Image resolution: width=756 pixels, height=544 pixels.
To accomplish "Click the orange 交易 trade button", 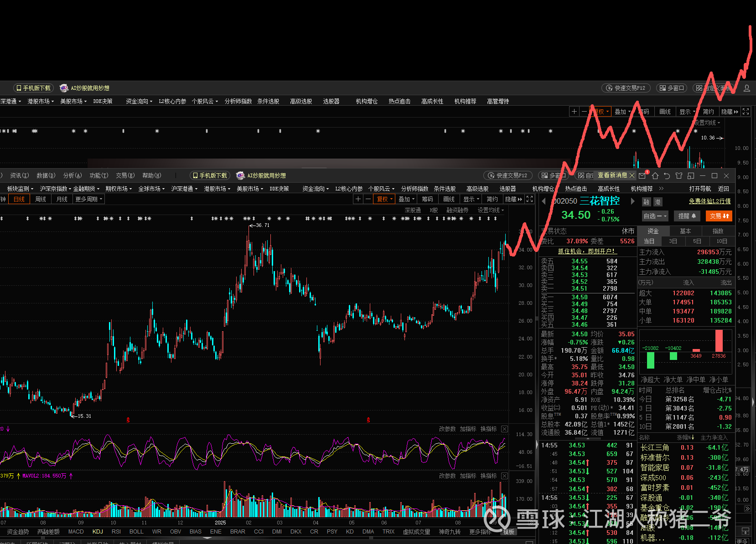I will 719,216.
